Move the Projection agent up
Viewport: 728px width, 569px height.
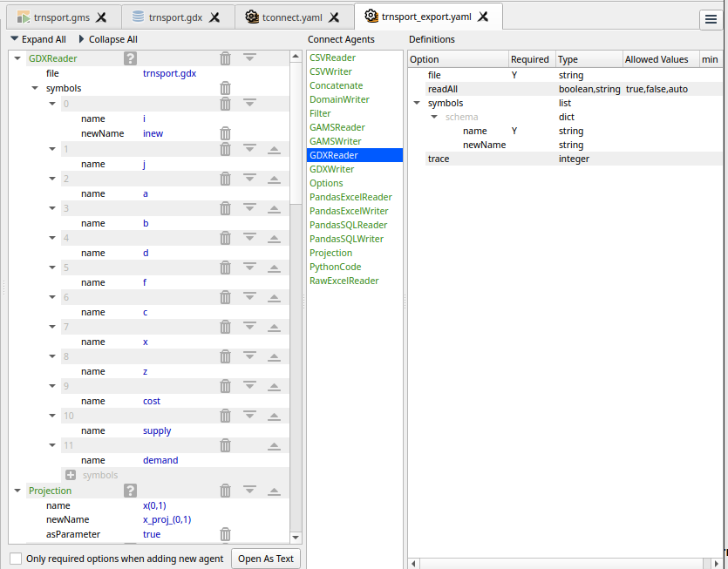tap(274, 491)
